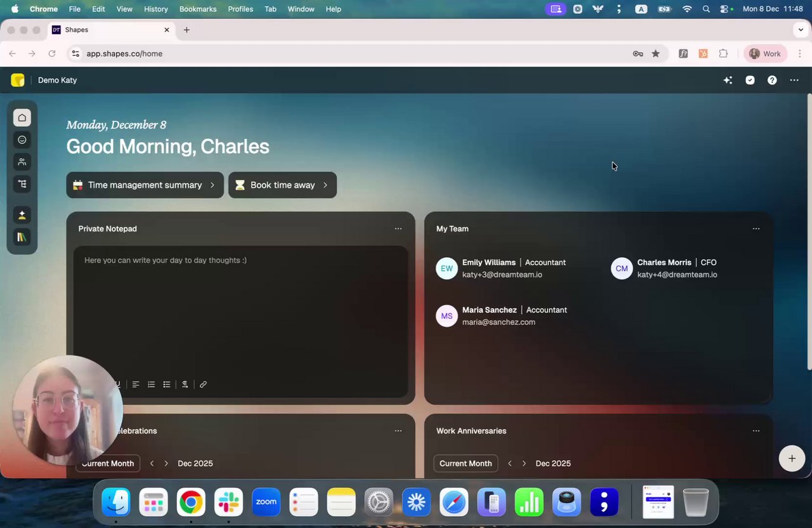Open macOS Control Center

pyautogui.click(x=724, y=9)
